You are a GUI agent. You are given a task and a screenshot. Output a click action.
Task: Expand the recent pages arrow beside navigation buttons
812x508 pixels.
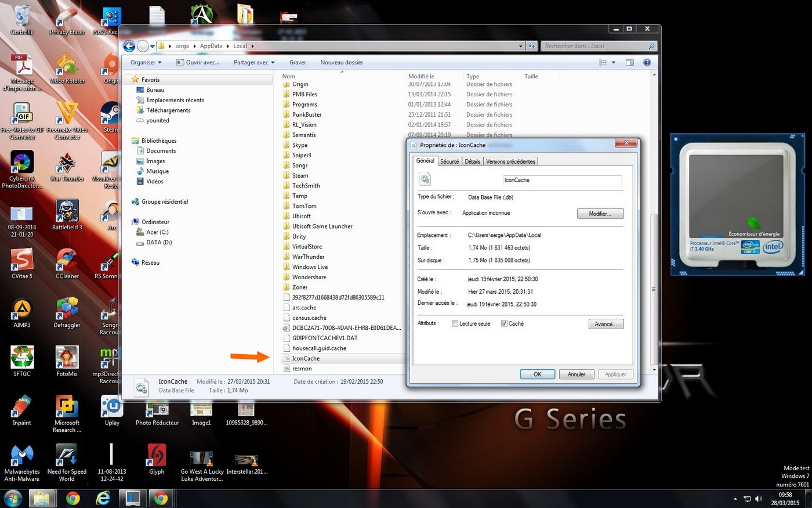point(153,46)
